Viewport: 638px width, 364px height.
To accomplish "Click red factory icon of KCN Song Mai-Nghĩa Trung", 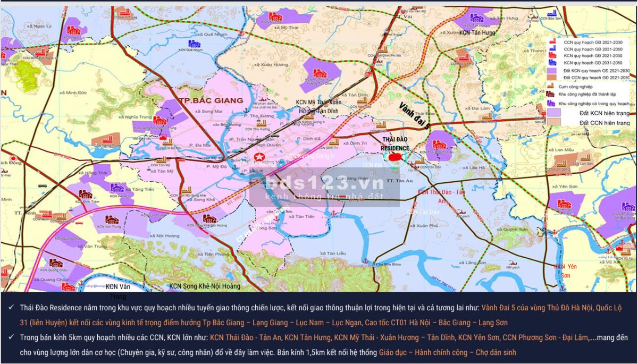I will point(159,120).
